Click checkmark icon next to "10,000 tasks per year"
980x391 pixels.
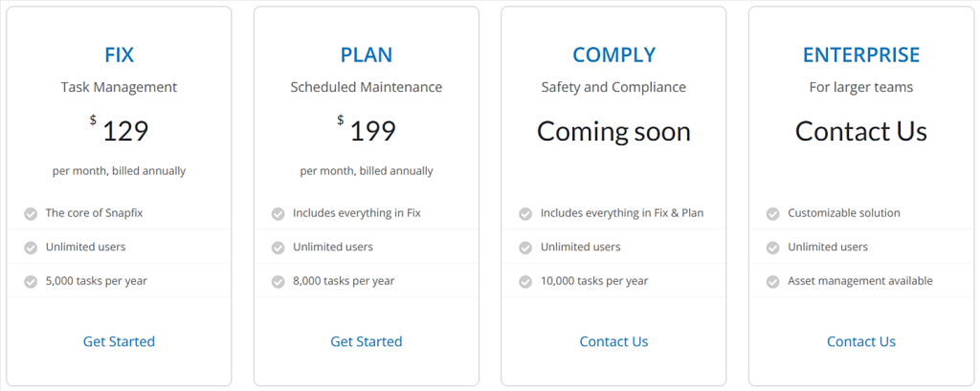pyautogui.click(x=525, y=281)
